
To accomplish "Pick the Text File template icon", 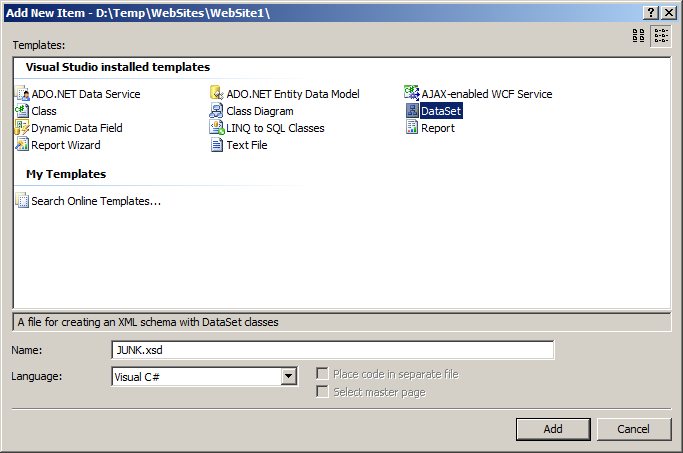I will click(217, 145).
